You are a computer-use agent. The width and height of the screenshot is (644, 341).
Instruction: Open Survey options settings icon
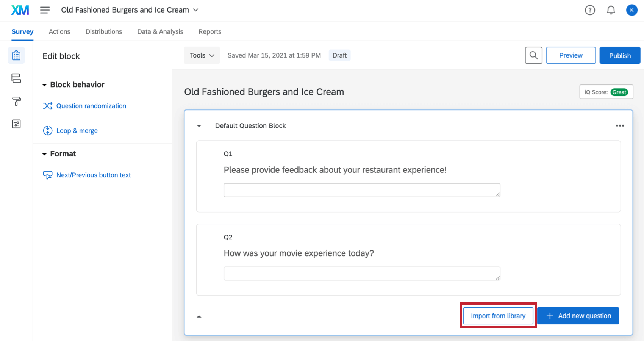point(16,124)
